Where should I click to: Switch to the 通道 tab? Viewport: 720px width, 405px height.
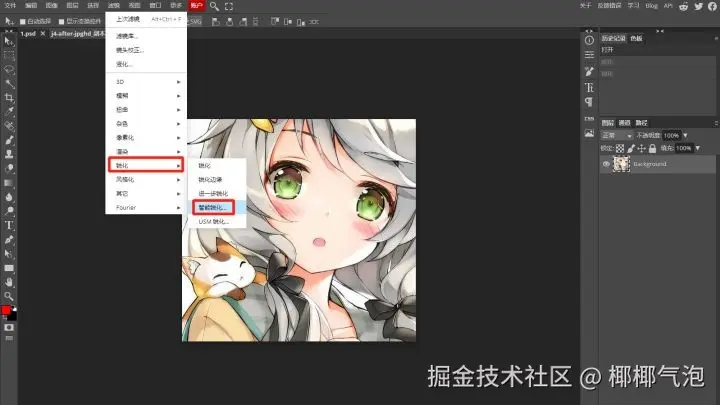(624, 123)
